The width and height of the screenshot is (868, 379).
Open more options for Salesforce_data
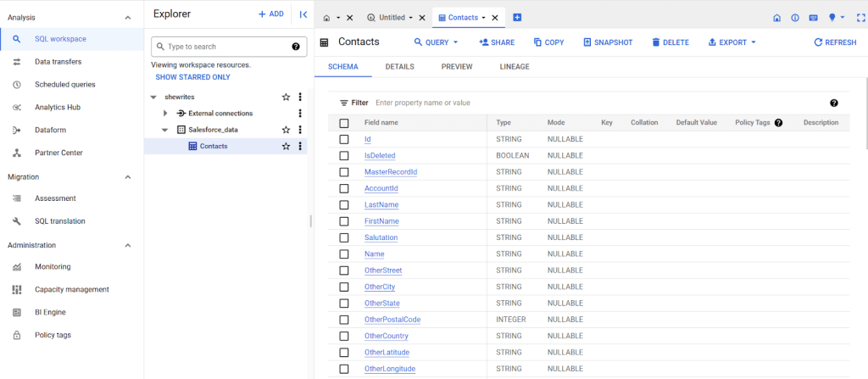pos(300,130)
